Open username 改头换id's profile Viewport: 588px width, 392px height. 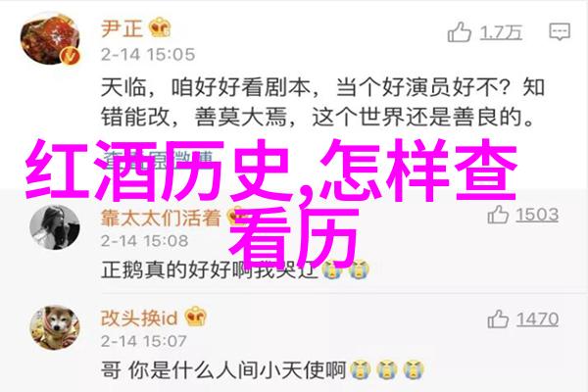[139, 318]
